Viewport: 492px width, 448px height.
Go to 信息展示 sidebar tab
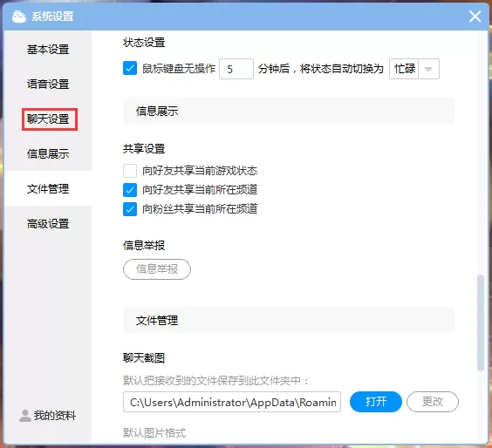pyautogui.click(x=48, y=154)
